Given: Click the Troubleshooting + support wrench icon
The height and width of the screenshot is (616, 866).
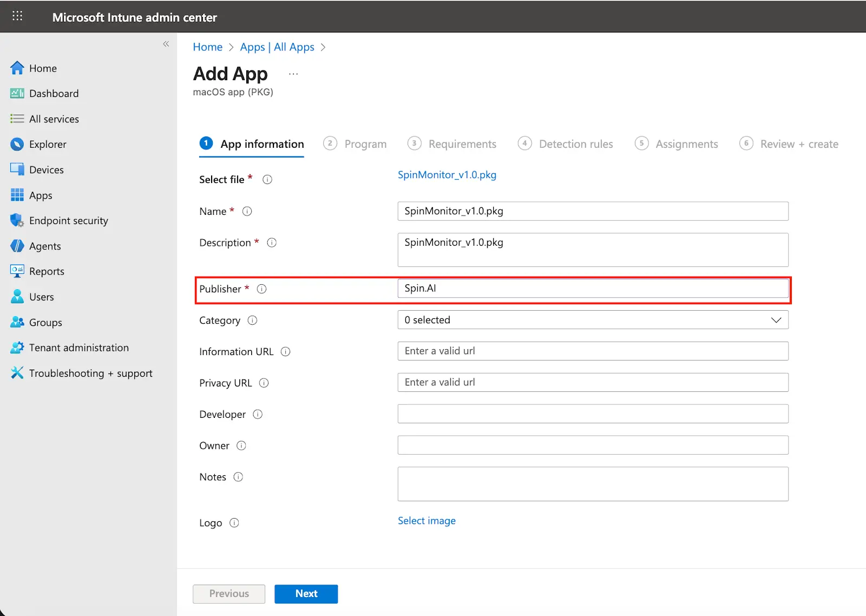Looking at the screenshot, I should tap(17, 373).
